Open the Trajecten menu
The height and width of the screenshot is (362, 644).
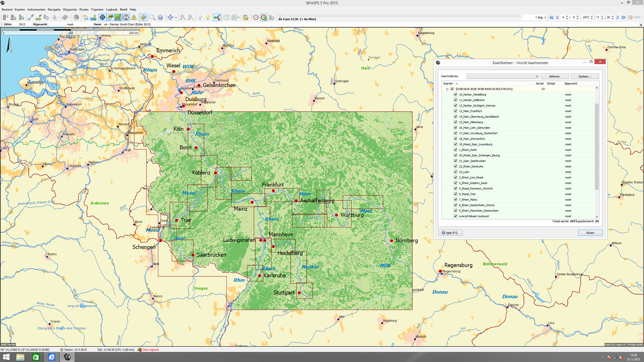97,10
